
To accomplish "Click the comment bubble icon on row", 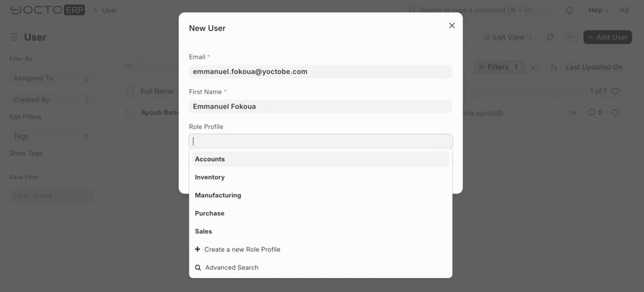I will (x=591, y=113).
